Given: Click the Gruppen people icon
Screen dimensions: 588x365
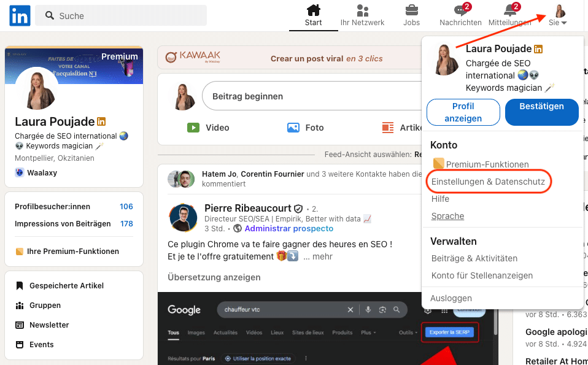Looking at the screenshot, I should point(20,305).
